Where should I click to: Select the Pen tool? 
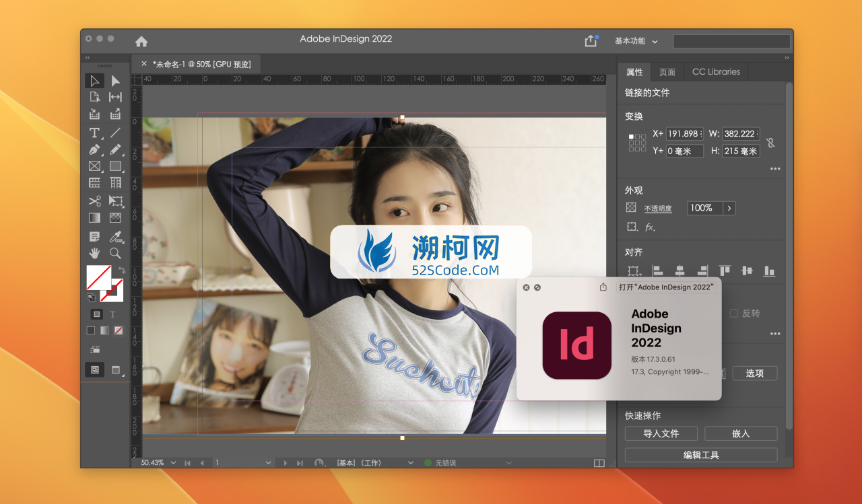tap(94, 149)
